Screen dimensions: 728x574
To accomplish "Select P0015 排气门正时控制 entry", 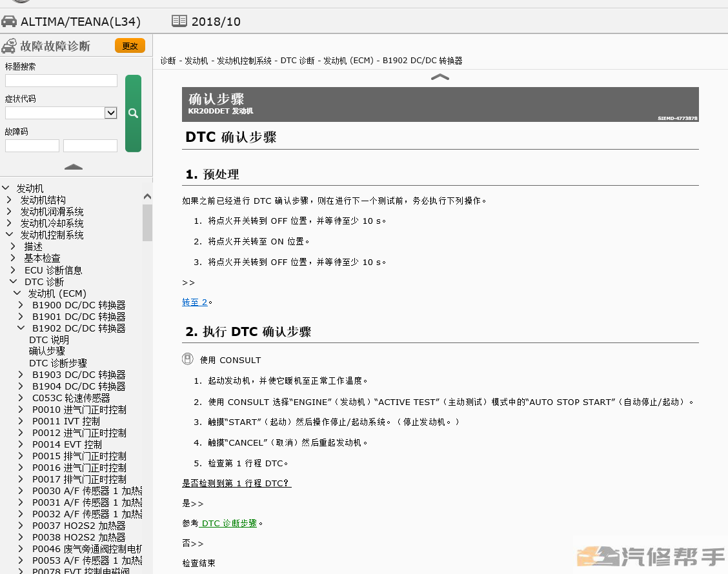I will click(x=79, y=456).
